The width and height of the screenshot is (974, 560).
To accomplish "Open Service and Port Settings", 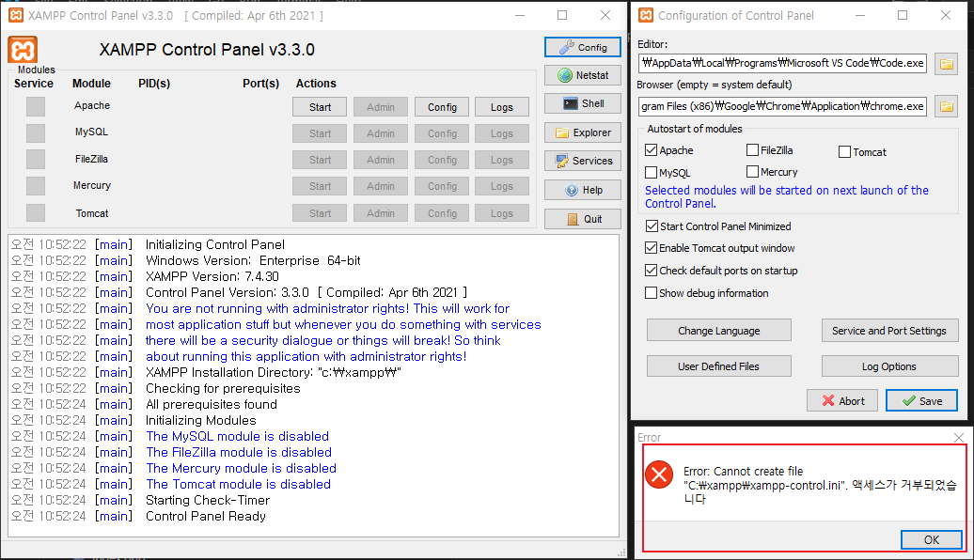I will point(889,331).
